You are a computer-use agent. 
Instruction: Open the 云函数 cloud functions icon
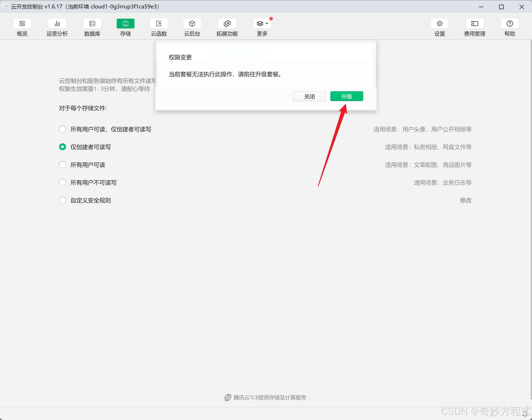click(159, 24)
